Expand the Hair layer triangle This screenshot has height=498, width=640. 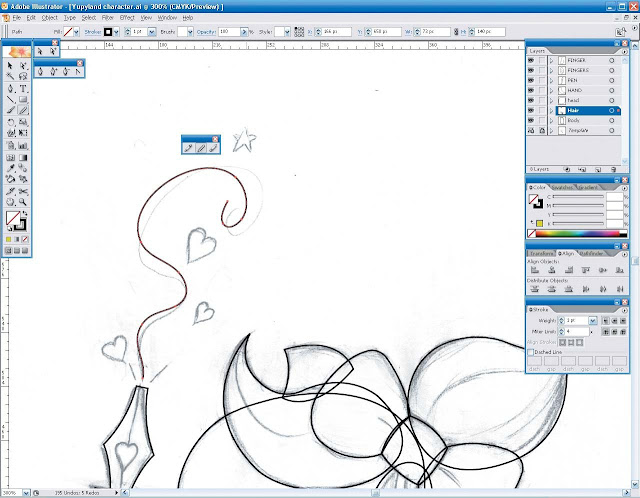[x=551, y=111]
